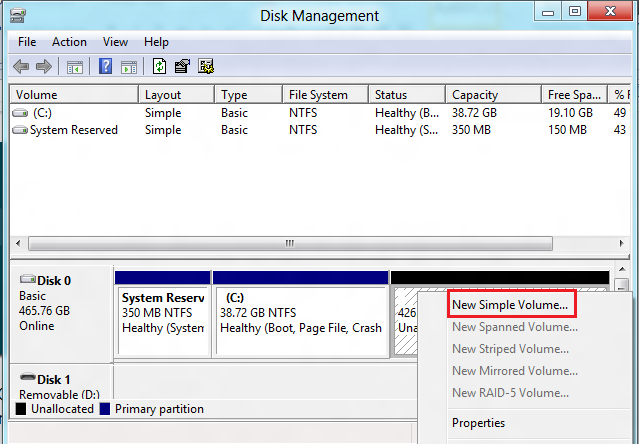Minimize the Disk Management window
The image size is (639, 444).
click(548, 11)
